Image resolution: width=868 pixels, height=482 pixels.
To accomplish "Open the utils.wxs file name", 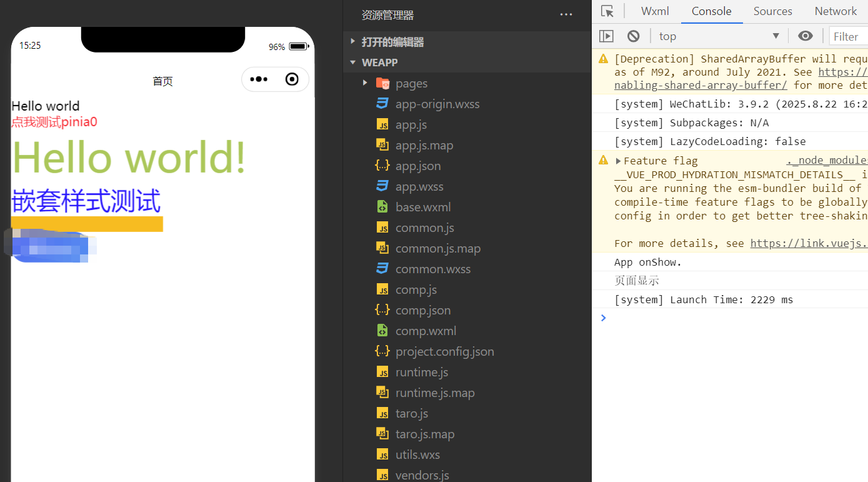I will click(x=418, y=454).
